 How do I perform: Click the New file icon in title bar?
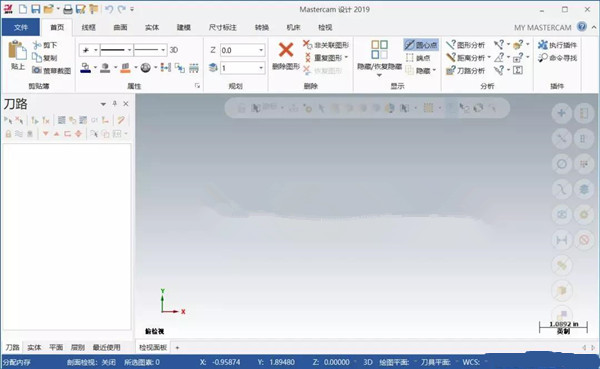click(23, 9)
